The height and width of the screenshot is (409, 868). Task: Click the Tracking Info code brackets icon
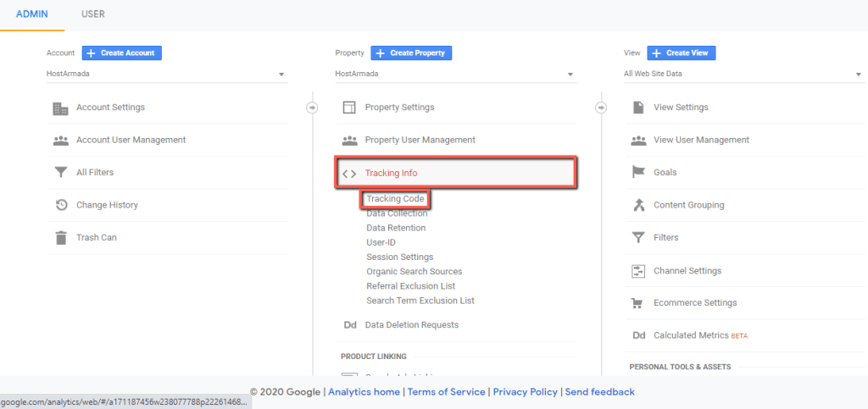tap(348, 174)
